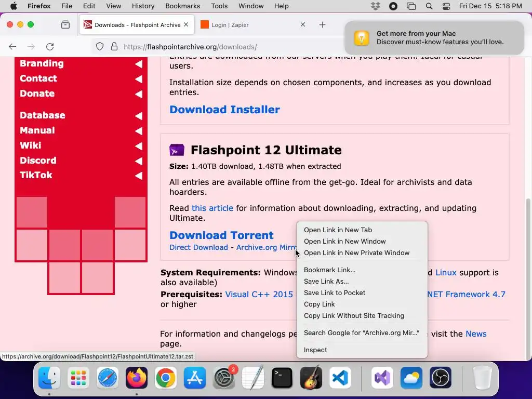Click the site security padlock icon
532x399 pixels.
tap(114, 46)
